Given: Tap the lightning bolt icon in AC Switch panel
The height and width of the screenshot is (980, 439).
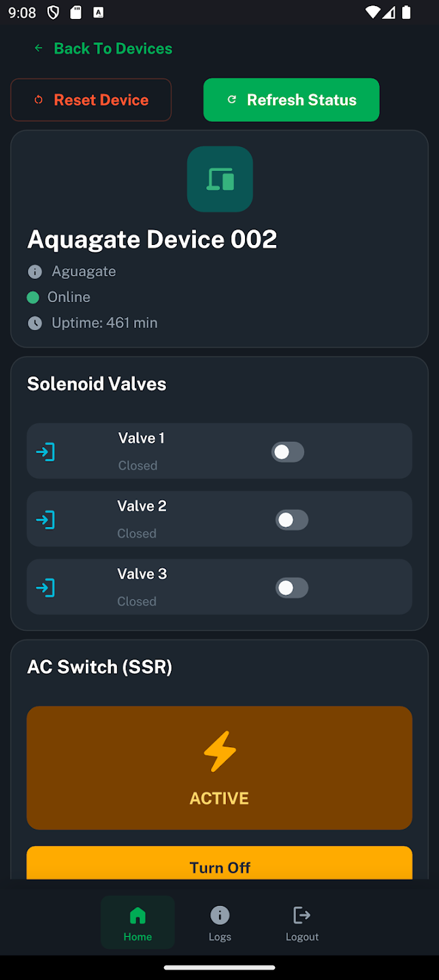Looking at the screenshot, I should pyautogui.click(x=219, y=751).
